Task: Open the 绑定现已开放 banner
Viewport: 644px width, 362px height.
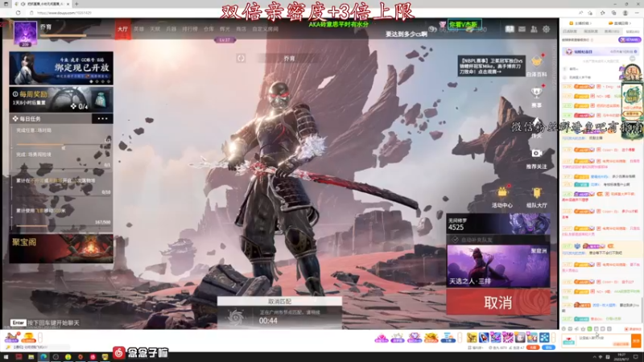Action: tap(61, 68)
